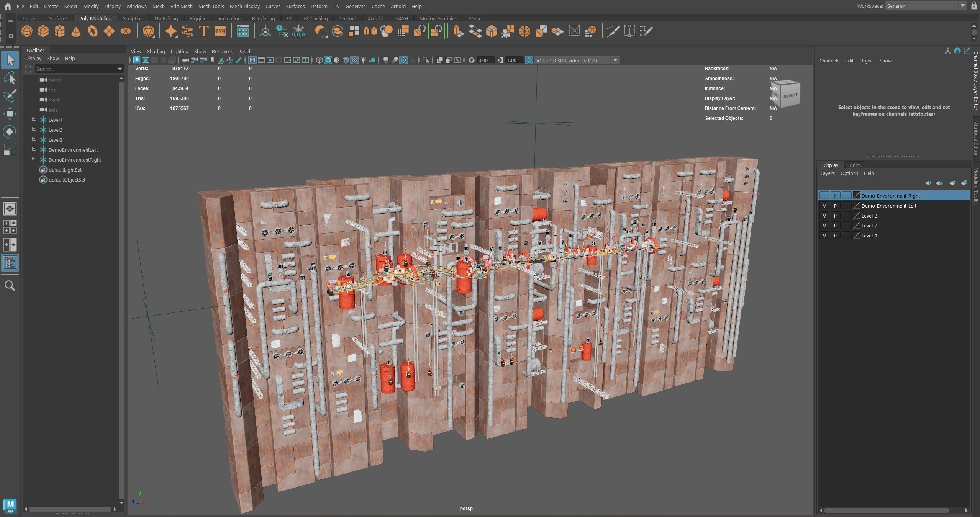
Task: Create a polygon plane from the shelf
Action: tap(109, 31)
